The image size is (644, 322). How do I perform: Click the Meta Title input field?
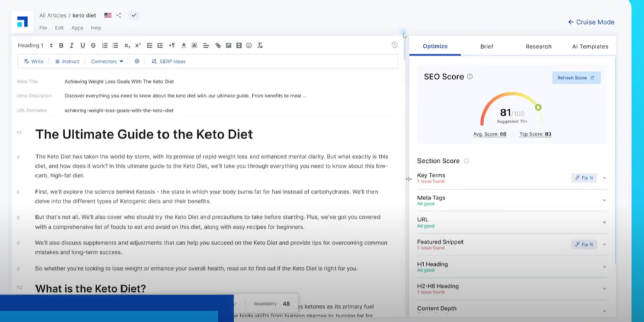[230, 82]
